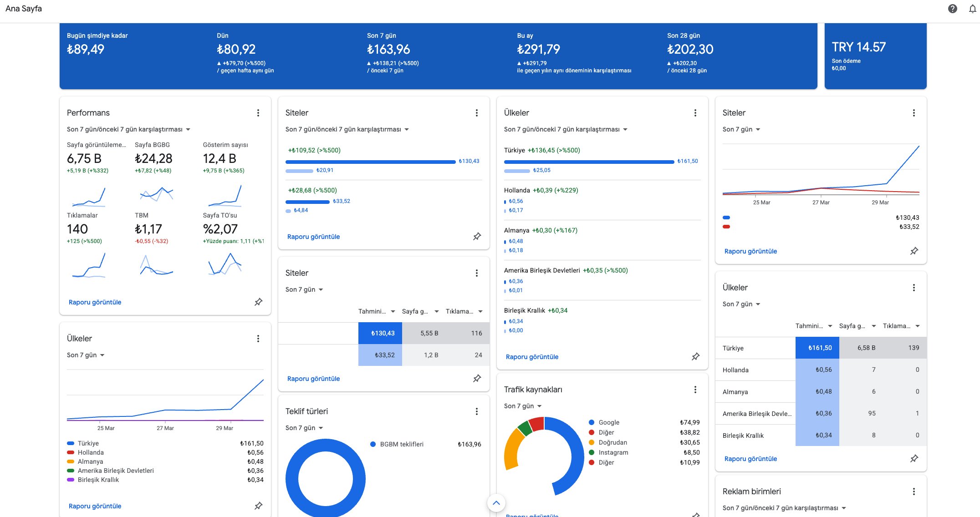Open the notifications bell
This screenshot has width=980, height=517.
[x=972, y=9]
